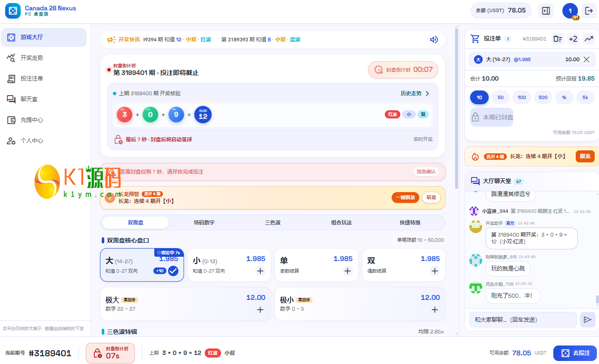Viewport: 599px width, 364px height.
Task: Focus the chat message input field
Action: click(523, 320)
